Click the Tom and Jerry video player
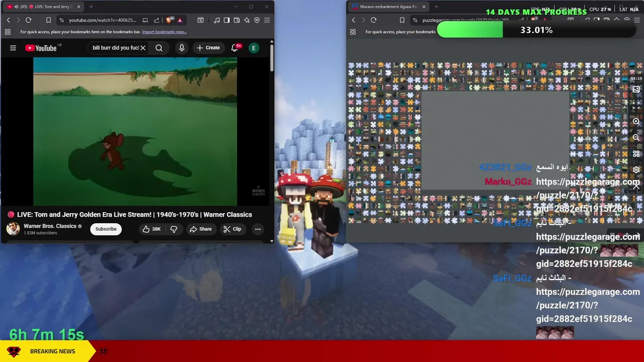 point(135,132)
